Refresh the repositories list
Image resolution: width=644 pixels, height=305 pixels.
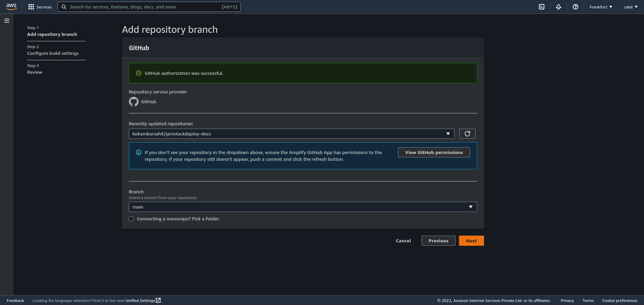click(467, 134)
